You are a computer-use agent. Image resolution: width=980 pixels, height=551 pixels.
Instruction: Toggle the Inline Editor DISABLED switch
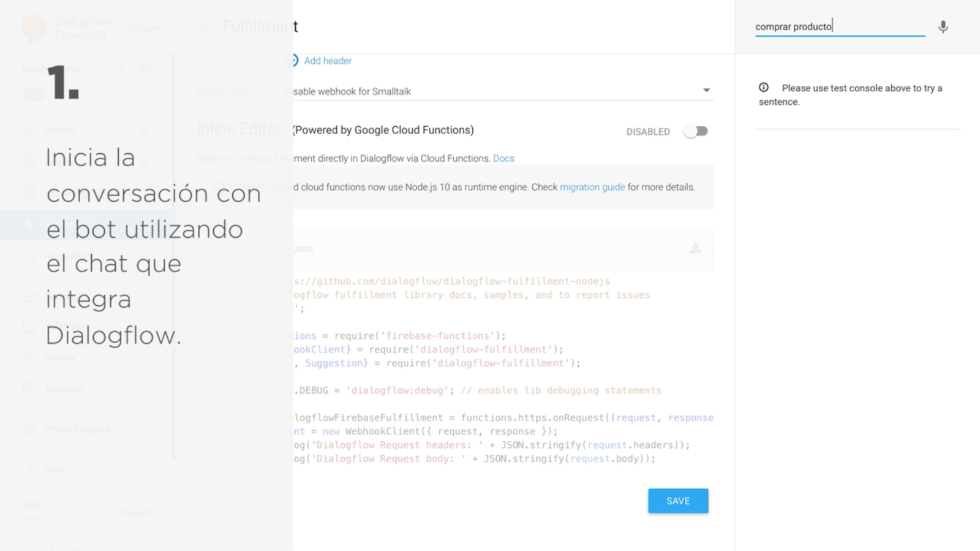(x=696, y=131)
